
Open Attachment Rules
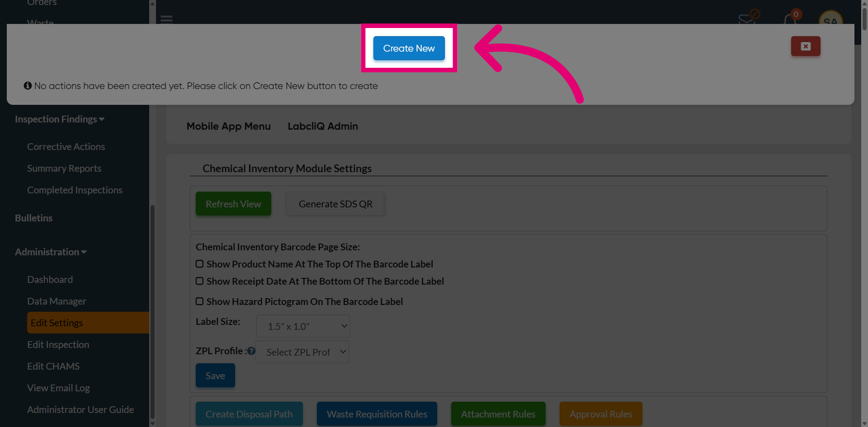click(498, 414)
